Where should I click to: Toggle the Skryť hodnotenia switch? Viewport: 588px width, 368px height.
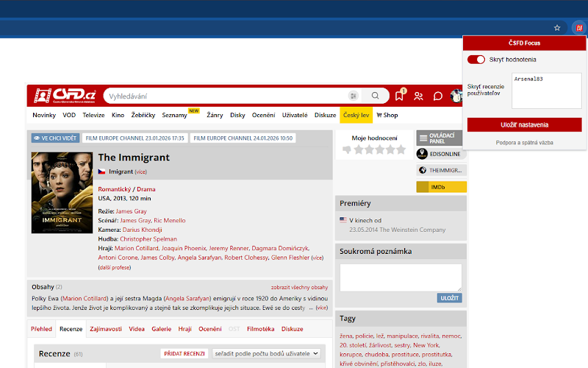[476, 60]
